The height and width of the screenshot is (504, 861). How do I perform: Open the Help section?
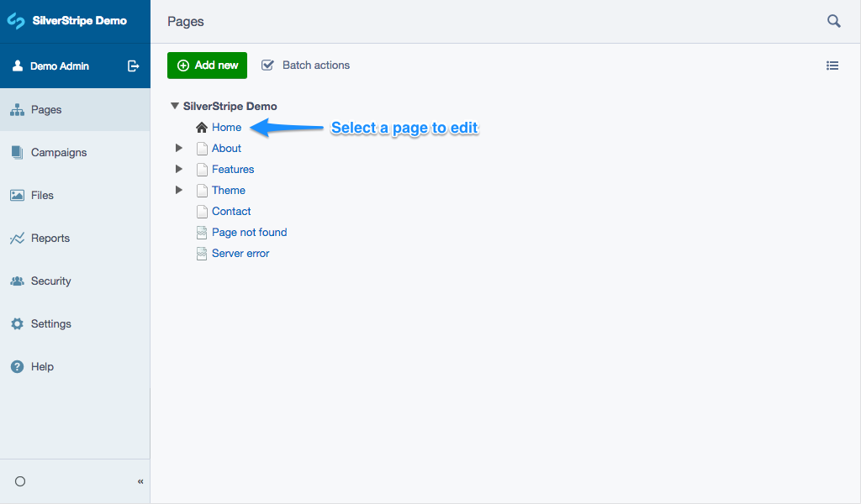coord(41,366)
